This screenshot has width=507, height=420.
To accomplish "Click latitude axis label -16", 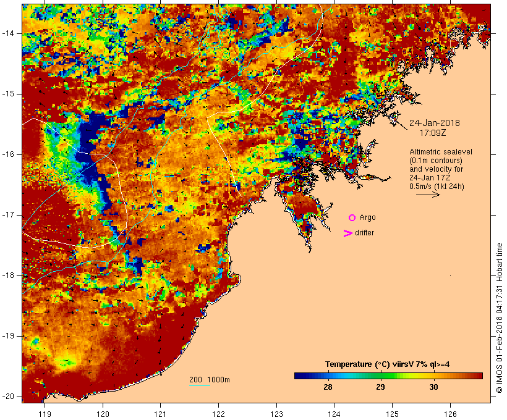I will [x=8, y=154].
